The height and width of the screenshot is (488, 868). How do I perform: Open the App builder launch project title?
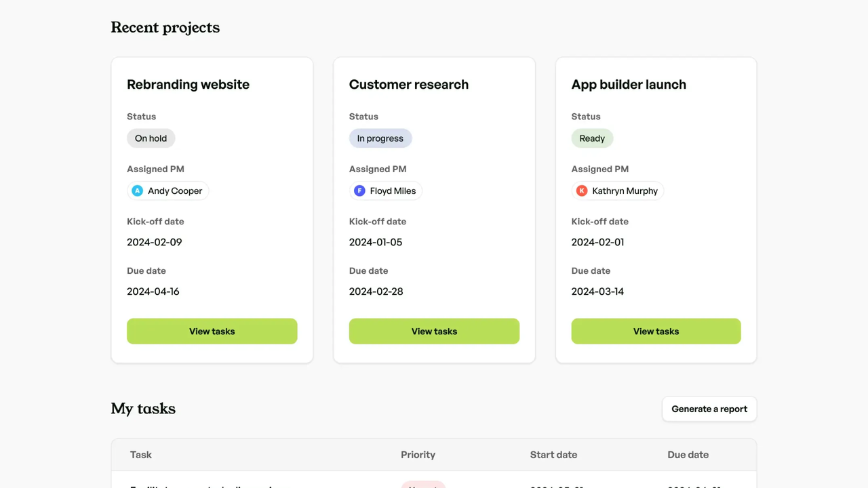(x=629, y=85)
